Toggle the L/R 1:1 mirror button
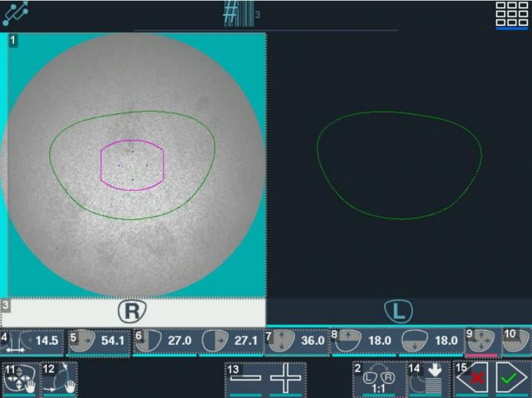 379,378
